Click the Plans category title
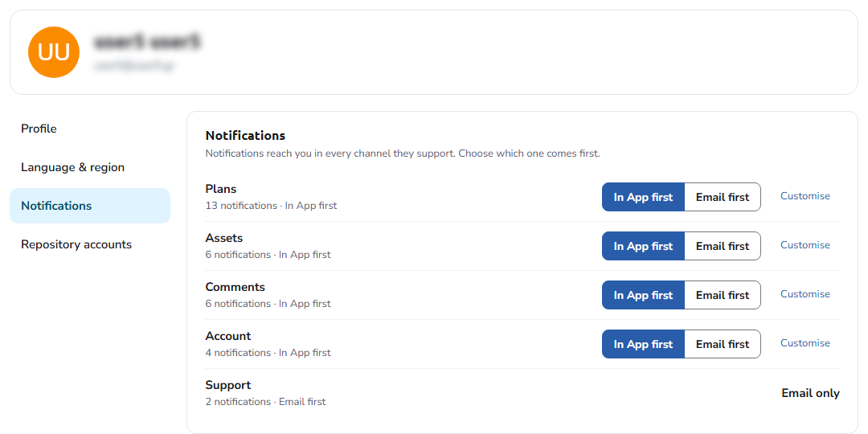The image size is (868, 434). 221,190
